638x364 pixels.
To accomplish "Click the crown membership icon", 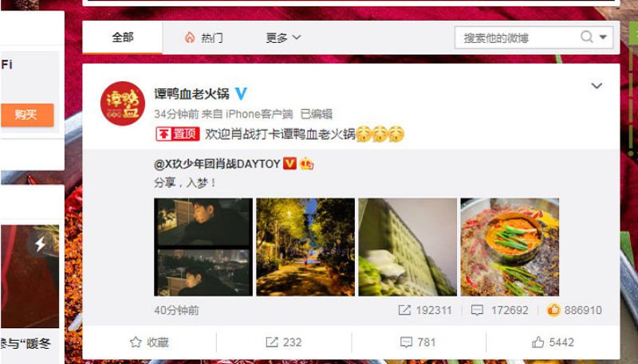I will (x=306, y=163).
